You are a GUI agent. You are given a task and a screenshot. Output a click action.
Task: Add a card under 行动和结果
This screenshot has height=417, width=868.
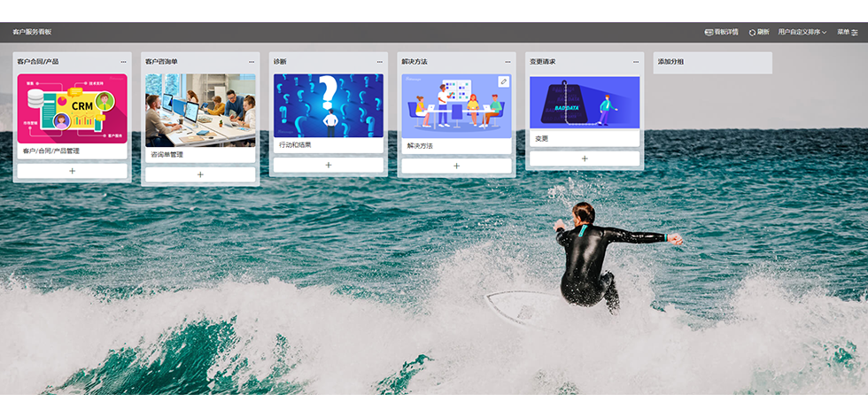coord(328,165)
